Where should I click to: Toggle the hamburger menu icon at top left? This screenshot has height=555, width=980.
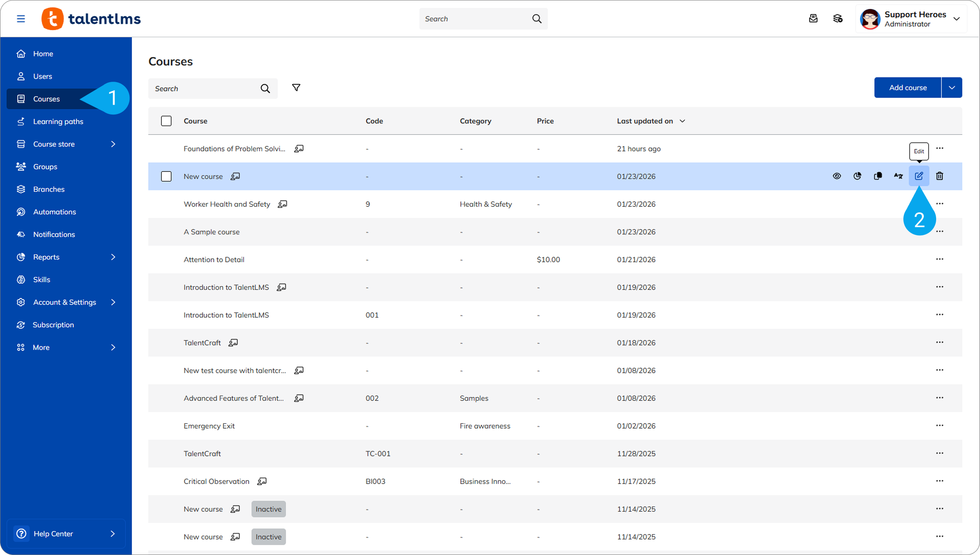(21, 19)
